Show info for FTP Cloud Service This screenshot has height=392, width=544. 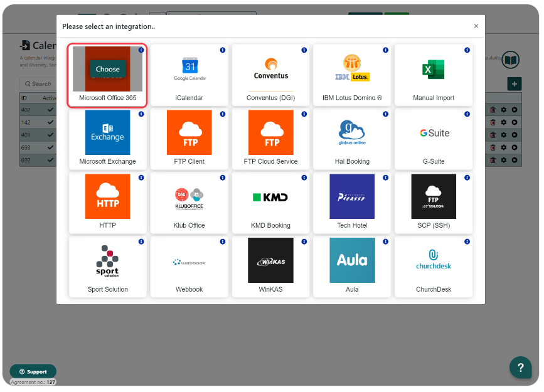click(x=304, y=114)
